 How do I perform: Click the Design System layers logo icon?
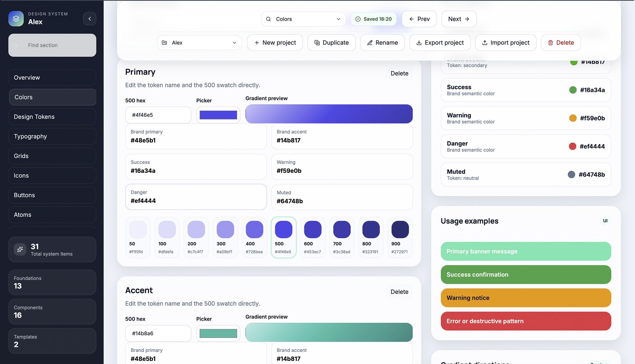[16, 19]
